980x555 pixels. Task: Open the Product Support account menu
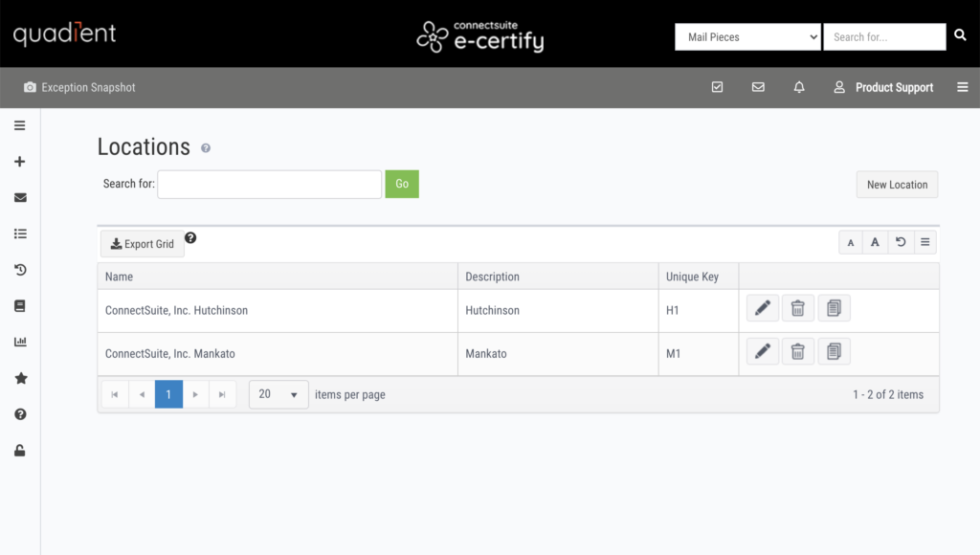click(x=883, y=86)
